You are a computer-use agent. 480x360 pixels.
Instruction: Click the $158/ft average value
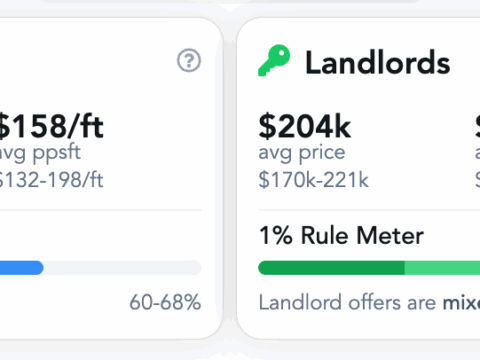tap(51, 126)
